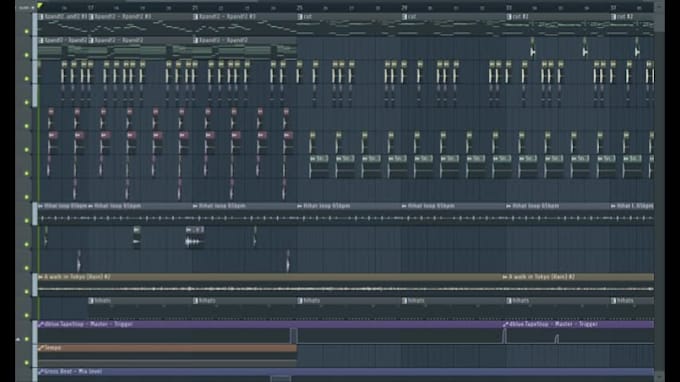This screenshot has width=680, height=382.
Task: Jump to bar 37 on the timeline ruler
Action: [613, 8]
